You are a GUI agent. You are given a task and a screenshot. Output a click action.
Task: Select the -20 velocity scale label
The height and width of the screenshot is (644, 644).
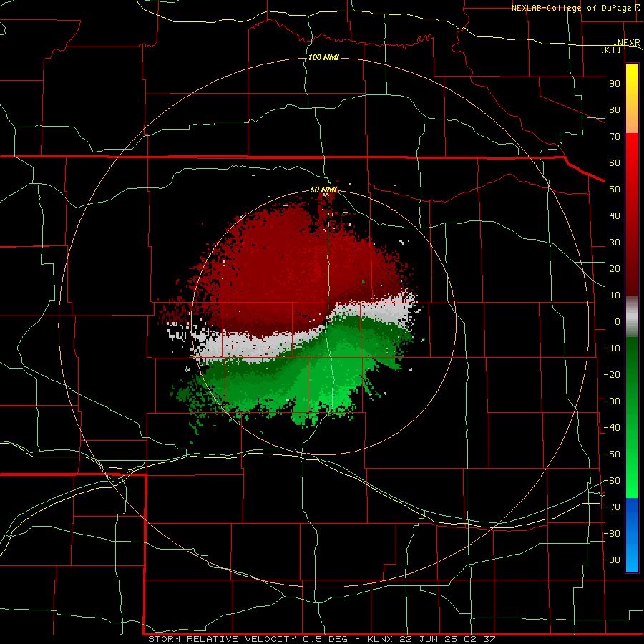coord(612,374)
